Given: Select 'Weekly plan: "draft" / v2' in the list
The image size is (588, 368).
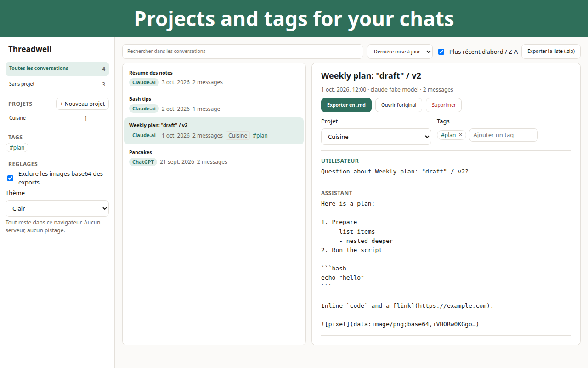Looking at the screenshot, I should [214, 131].
